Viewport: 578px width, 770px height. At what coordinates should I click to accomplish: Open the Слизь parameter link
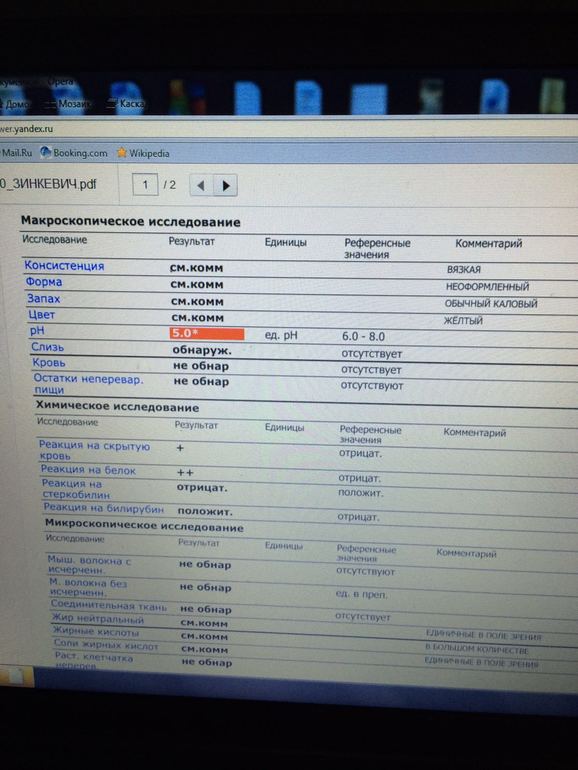click(x=48, y=347)
